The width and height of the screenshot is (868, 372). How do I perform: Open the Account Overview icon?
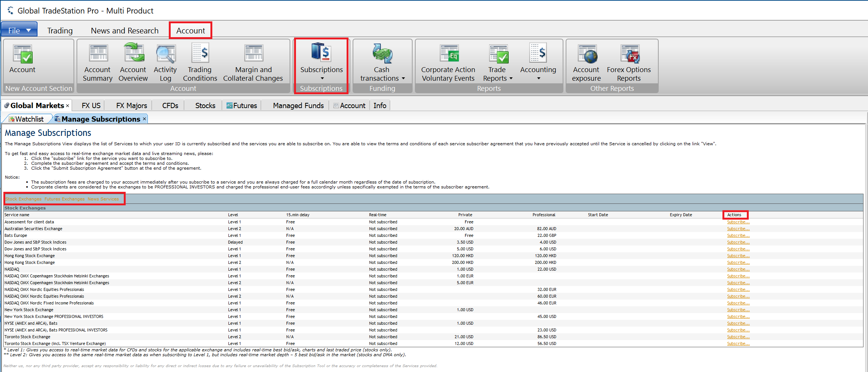(134, 53)
